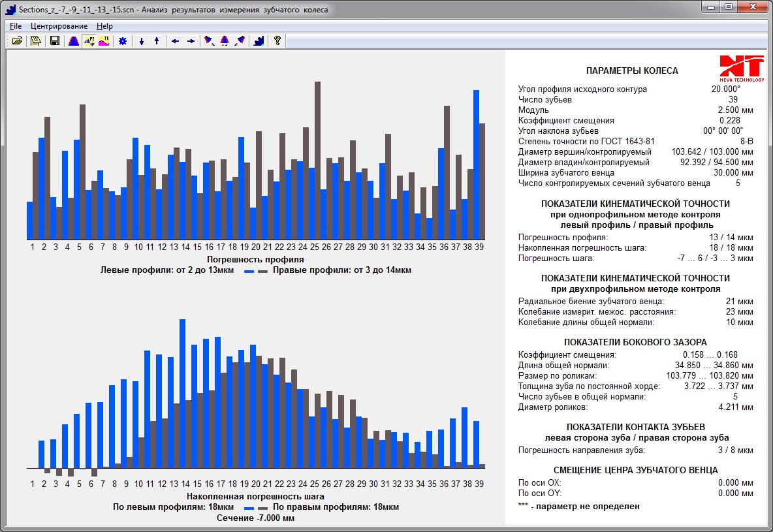Open the File menu

16,26
